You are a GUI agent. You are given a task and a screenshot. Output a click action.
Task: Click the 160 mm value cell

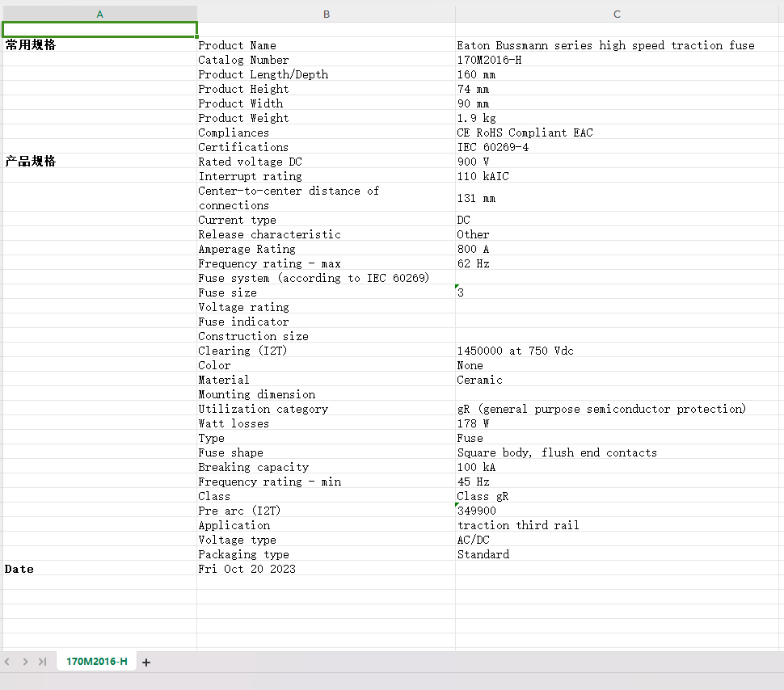pos(617,74)
